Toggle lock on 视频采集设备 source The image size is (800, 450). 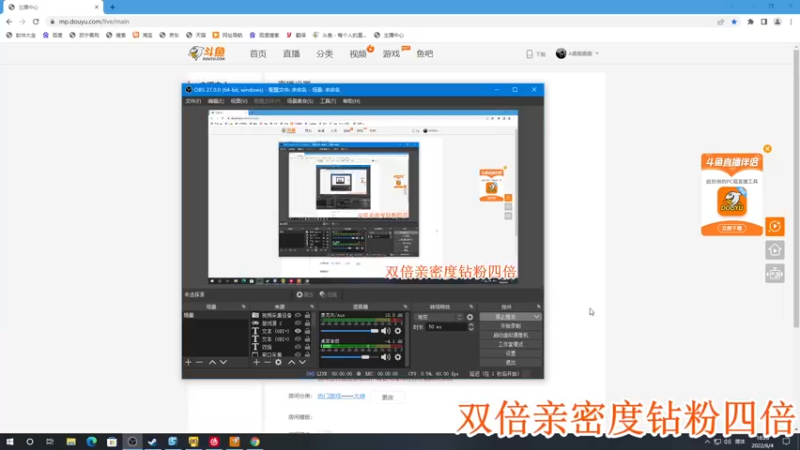point(307,316)
